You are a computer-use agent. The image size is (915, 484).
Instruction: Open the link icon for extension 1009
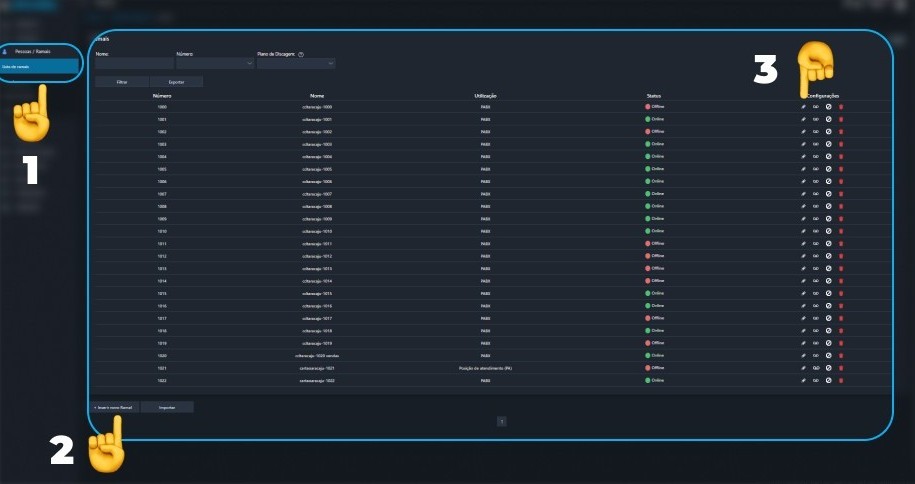[816, 219]
